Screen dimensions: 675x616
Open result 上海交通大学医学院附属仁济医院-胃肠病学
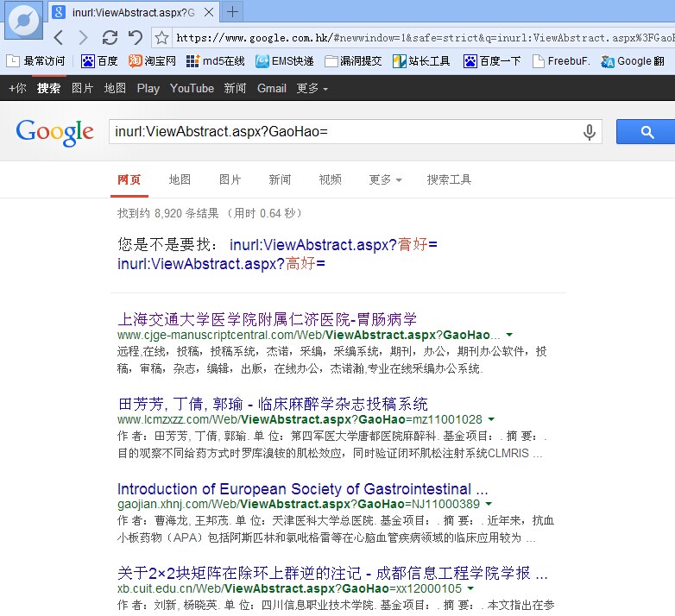(x=267, y=319)
